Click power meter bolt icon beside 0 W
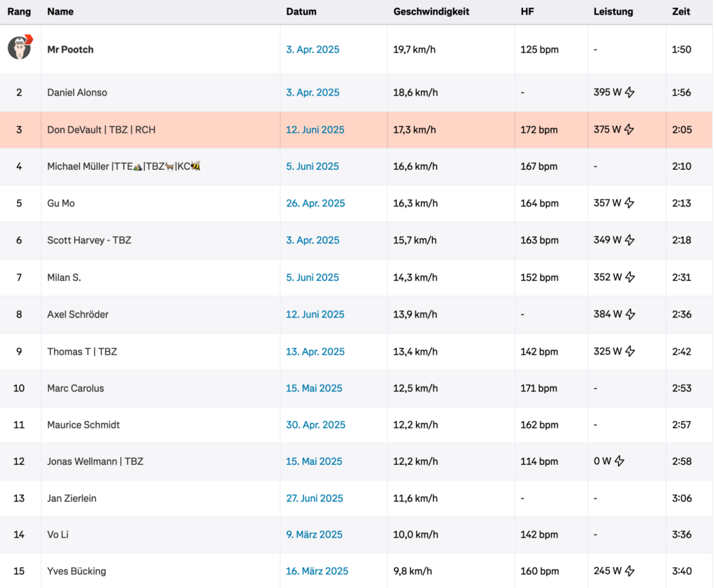The width and height of the screenshot is (716, 588). (620, 461)
